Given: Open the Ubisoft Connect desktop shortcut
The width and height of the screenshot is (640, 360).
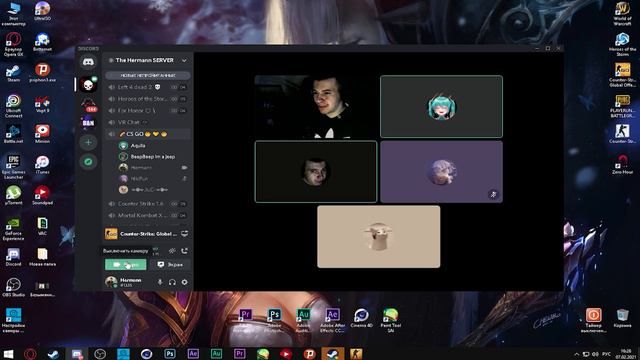Looking at the screenshot, I should point(13,106).
